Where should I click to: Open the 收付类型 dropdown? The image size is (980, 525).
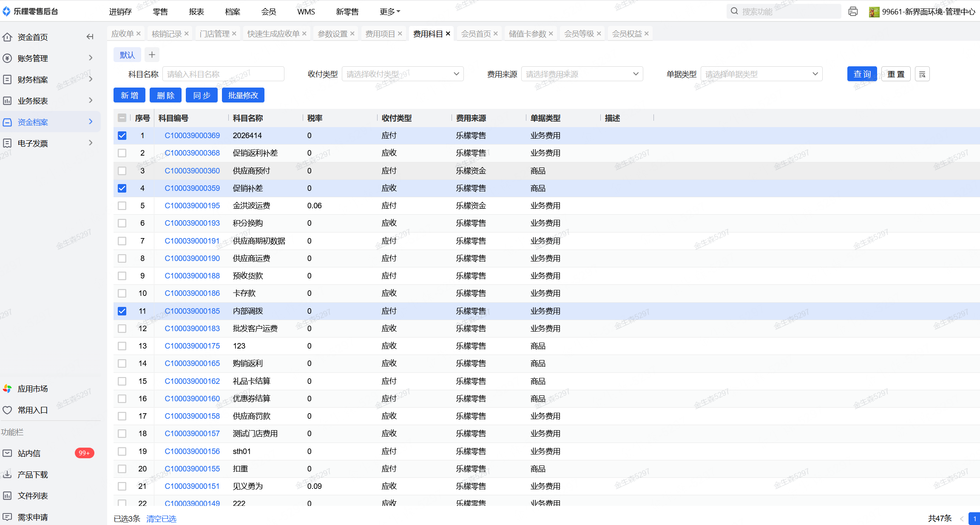(x=402, y=74)
